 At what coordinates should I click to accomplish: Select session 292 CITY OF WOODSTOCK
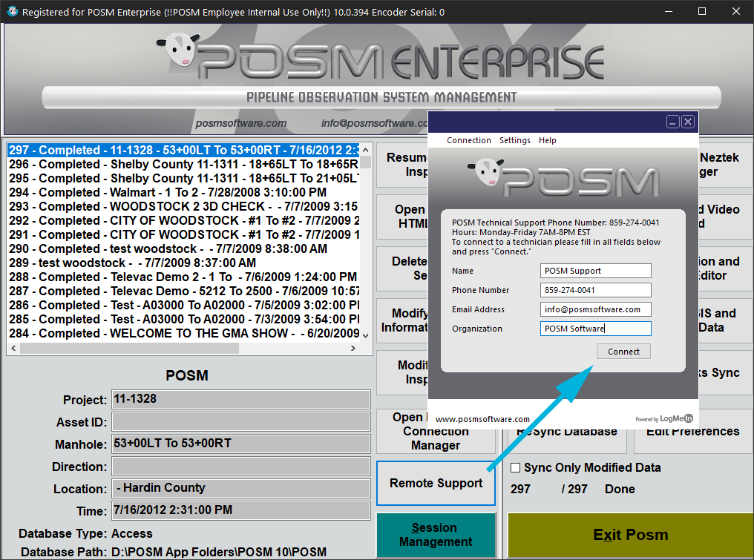click(x=183, y=220)
